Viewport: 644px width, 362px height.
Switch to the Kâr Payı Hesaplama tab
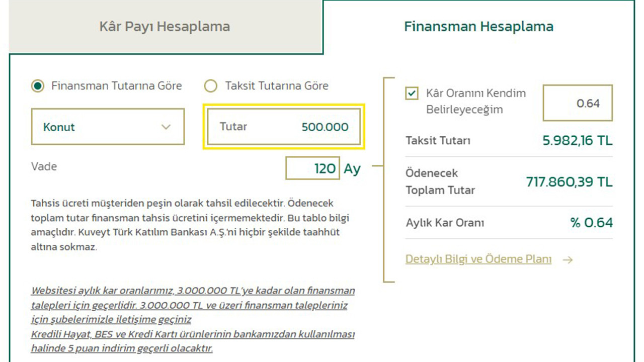tap(165, 27)
